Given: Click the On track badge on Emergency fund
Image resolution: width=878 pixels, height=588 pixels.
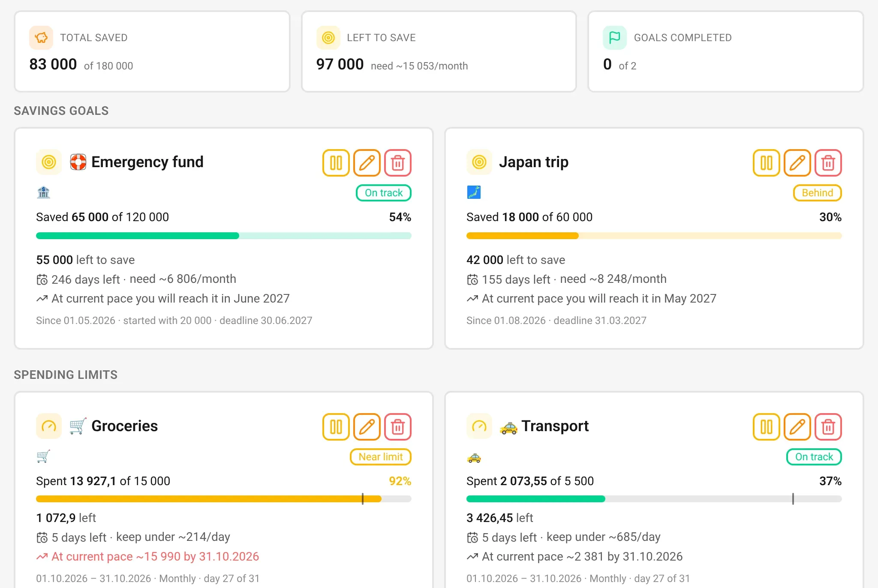Looking at the screenshot, I should point(384,193).
